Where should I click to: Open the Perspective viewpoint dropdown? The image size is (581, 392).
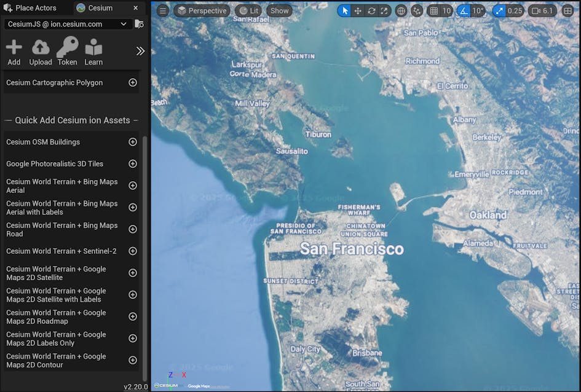click(x=201, y=10)
